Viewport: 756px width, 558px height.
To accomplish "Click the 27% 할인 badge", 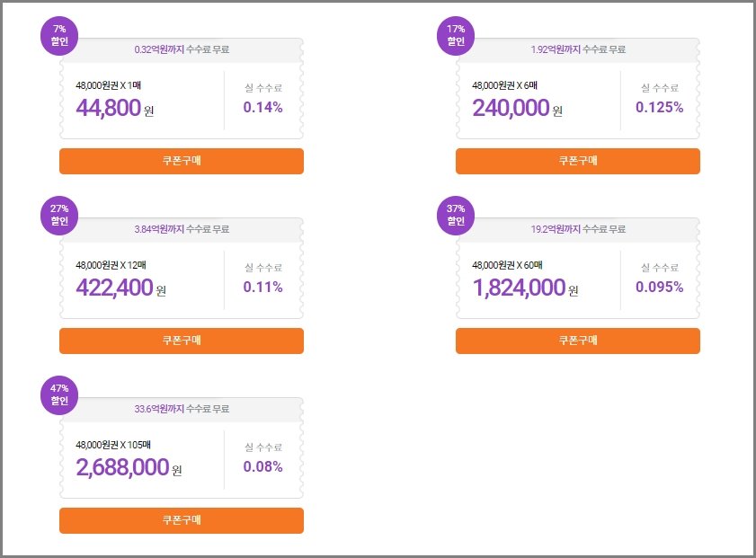I will (59, 215).
